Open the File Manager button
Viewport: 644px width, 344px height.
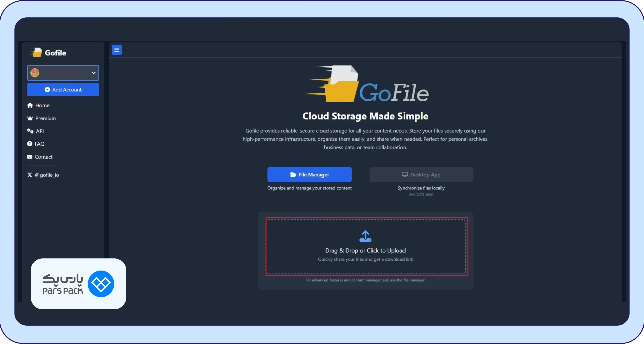click(x=309, y=174)
